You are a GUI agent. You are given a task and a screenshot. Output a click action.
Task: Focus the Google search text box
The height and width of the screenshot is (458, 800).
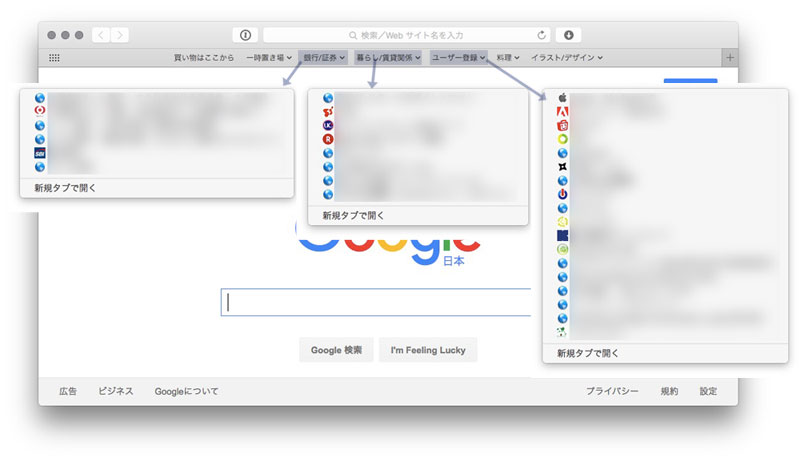[x=376, y=302]
